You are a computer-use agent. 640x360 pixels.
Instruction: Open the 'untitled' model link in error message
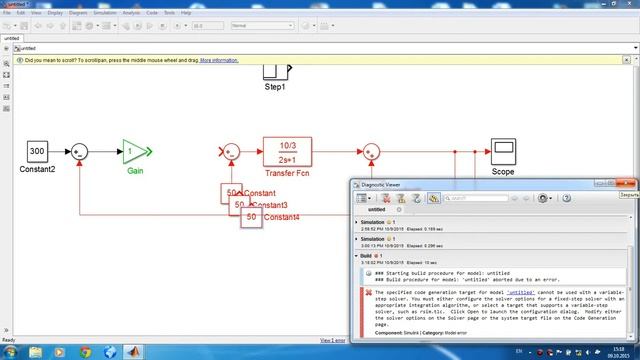(x=521, y=292)
